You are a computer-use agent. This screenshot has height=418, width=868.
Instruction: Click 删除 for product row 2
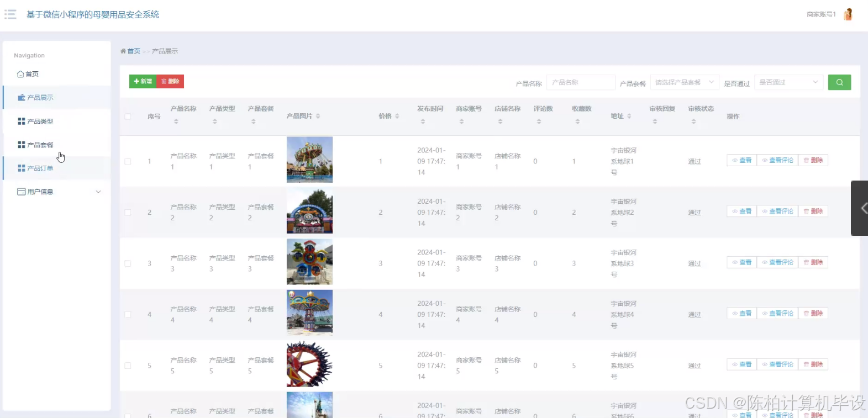point(813,211)
